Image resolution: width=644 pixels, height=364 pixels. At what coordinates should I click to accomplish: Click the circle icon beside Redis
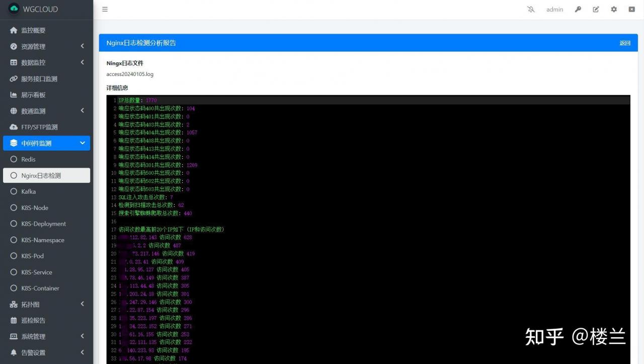tap(14, 159)
